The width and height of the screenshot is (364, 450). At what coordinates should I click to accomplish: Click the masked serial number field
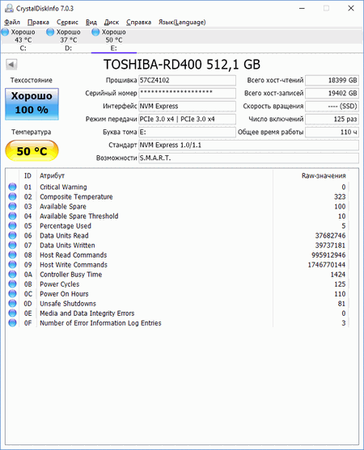click(187, 93)
